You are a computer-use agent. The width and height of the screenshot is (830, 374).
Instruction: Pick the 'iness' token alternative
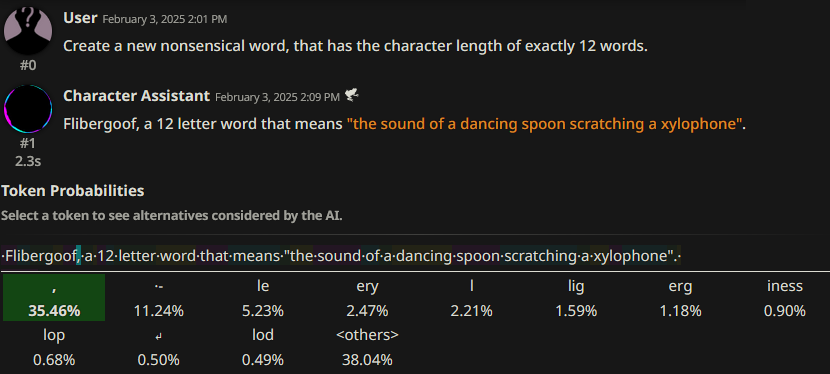784,297
